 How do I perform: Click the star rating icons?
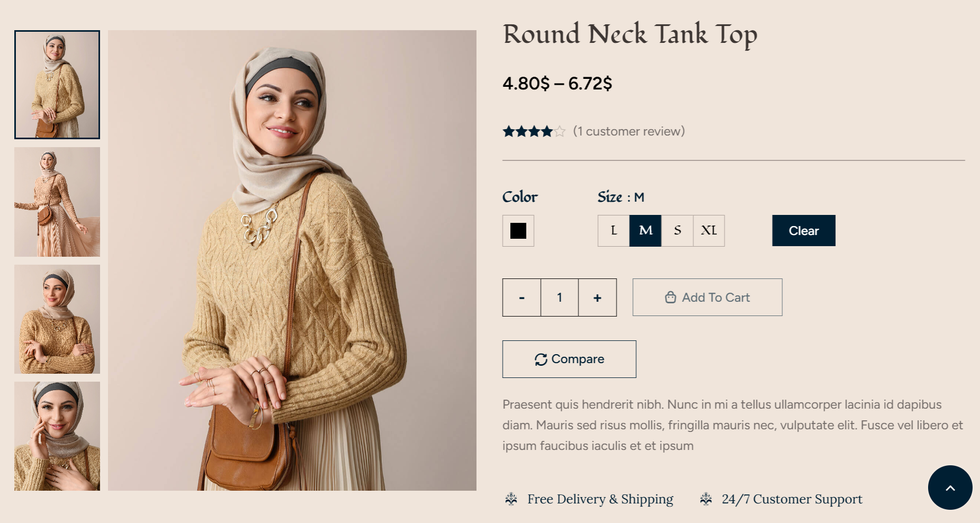[x=534, y=131]
